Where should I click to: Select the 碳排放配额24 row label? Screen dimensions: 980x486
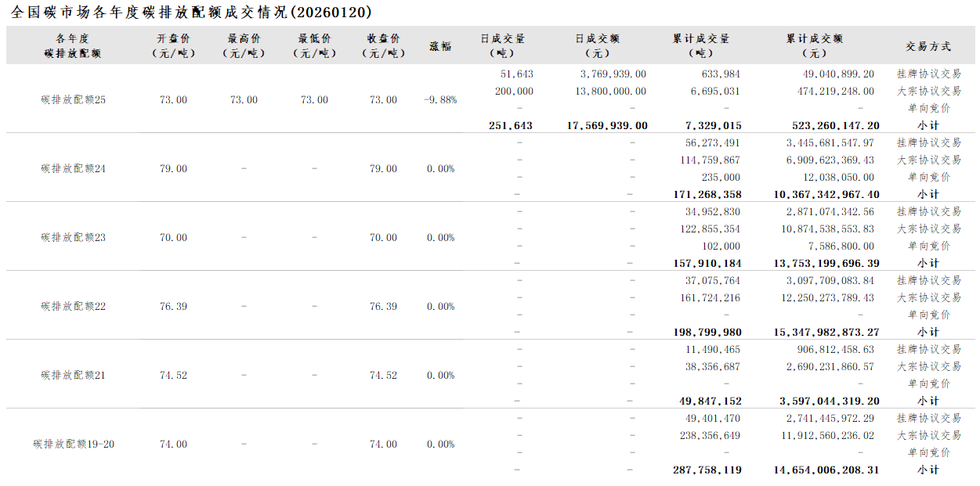73,169
